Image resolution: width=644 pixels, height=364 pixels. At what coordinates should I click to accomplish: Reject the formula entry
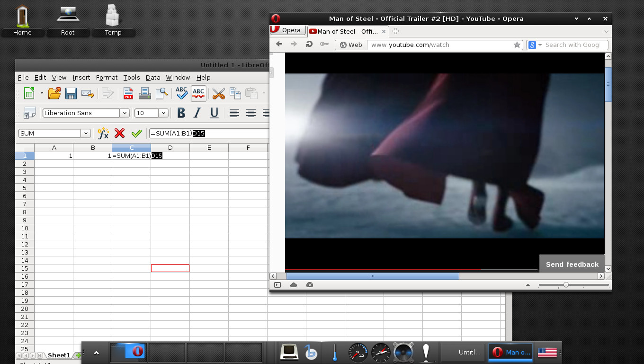119,133
